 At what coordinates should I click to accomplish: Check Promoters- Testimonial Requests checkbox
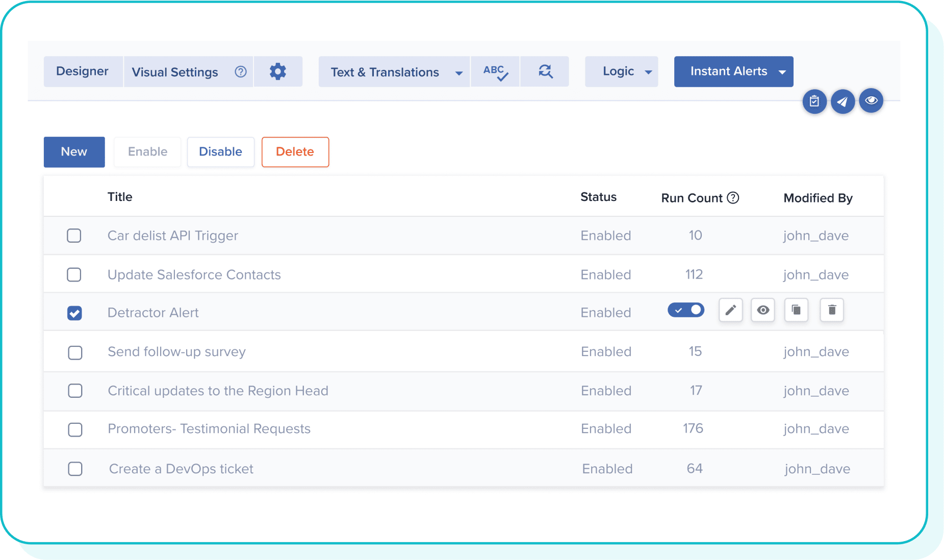[x=75, y=429]
